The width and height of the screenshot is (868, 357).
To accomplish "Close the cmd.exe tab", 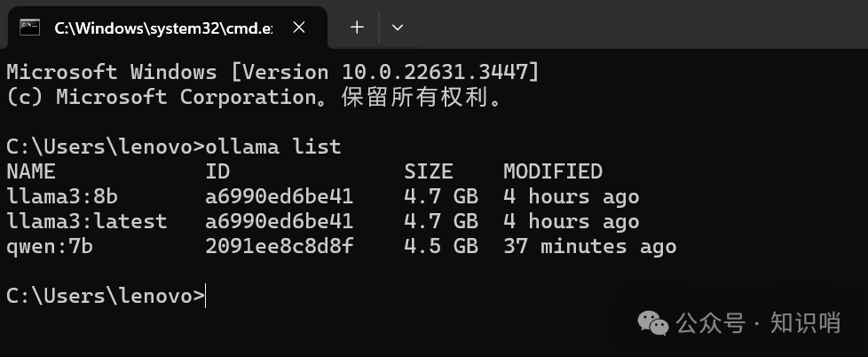I will coord(299,28).
